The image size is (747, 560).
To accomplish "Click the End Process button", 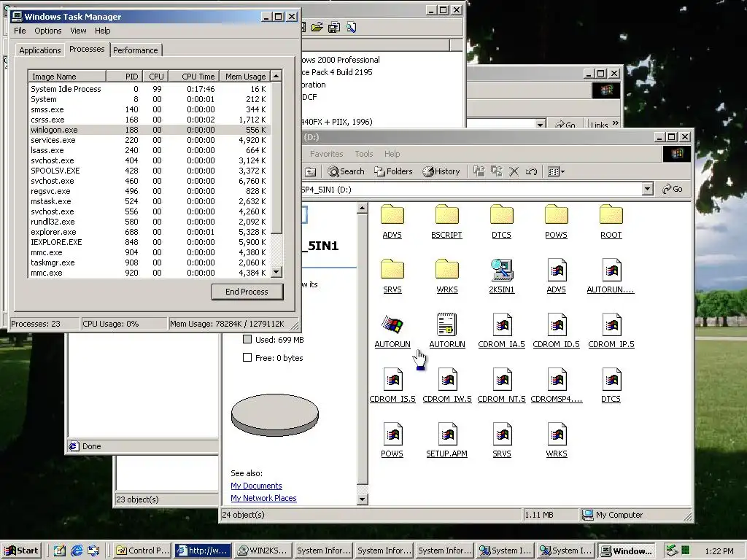I will point(247,292).
